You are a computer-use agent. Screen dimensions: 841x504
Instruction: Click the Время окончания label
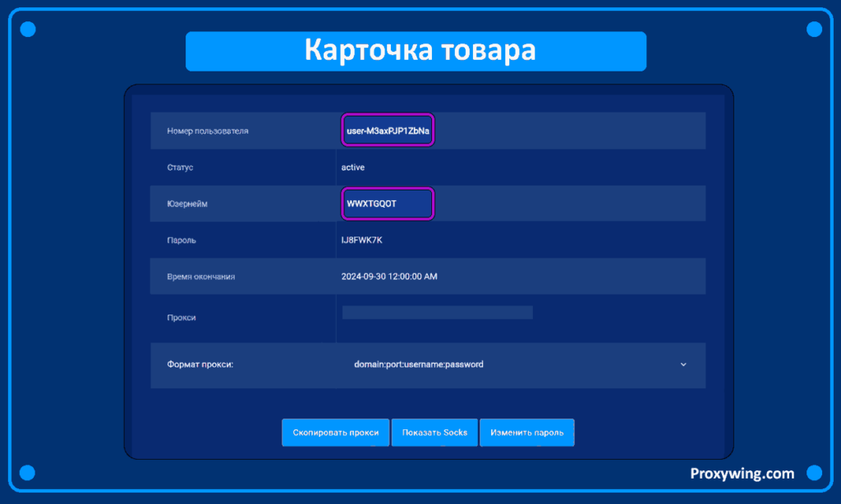coord(201,277)
